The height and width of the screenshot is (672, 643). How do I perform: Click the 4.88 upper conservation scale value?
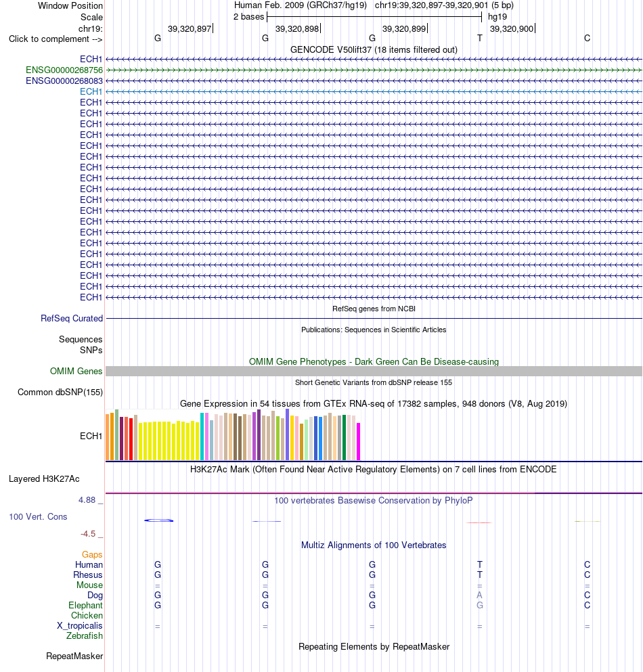[x=87, y=500]
